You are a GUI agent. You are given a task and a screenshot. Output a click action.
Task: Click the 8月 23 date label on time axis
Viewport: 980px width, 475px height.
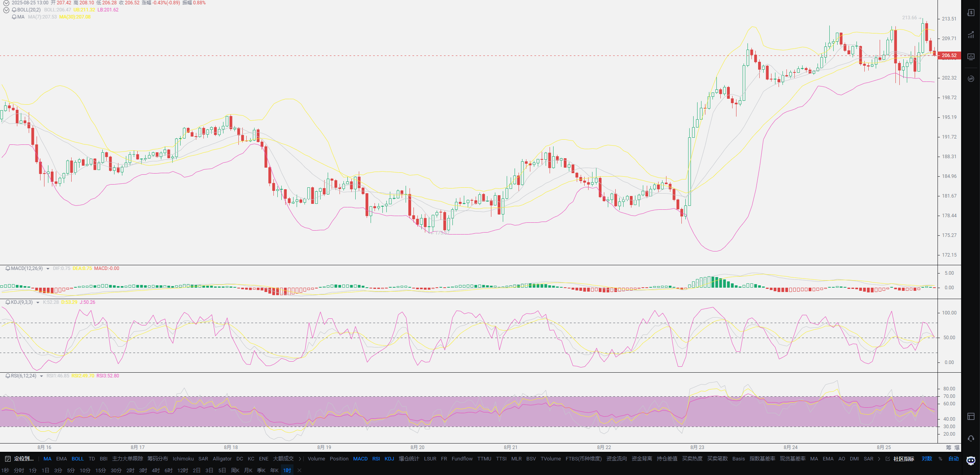(x=697, y=447)
